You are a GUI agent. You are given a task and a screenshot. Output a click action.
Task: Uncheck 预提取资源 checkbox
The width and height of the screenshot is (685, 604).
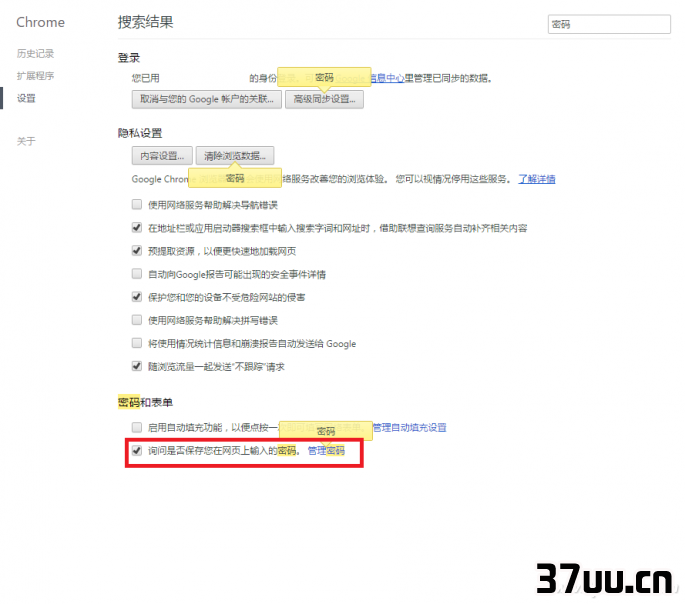click(137, 251)
